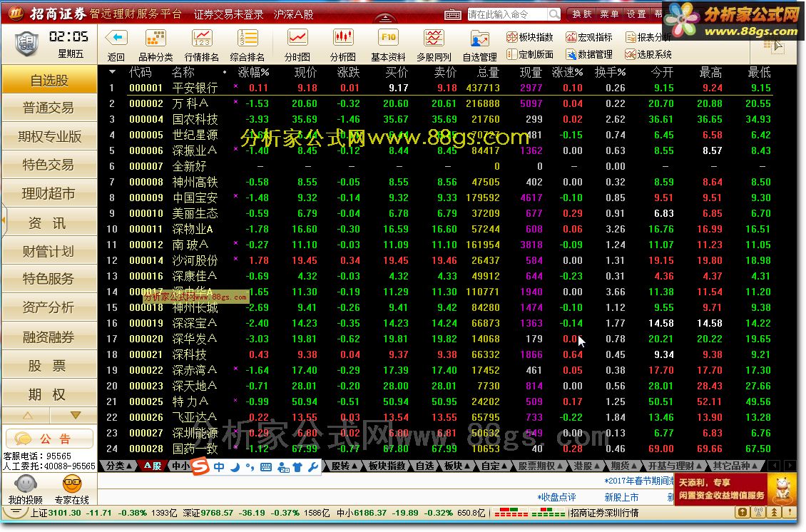Expand the 其它品种▲ tab menu
806x532 pixels.
[735, 466]
